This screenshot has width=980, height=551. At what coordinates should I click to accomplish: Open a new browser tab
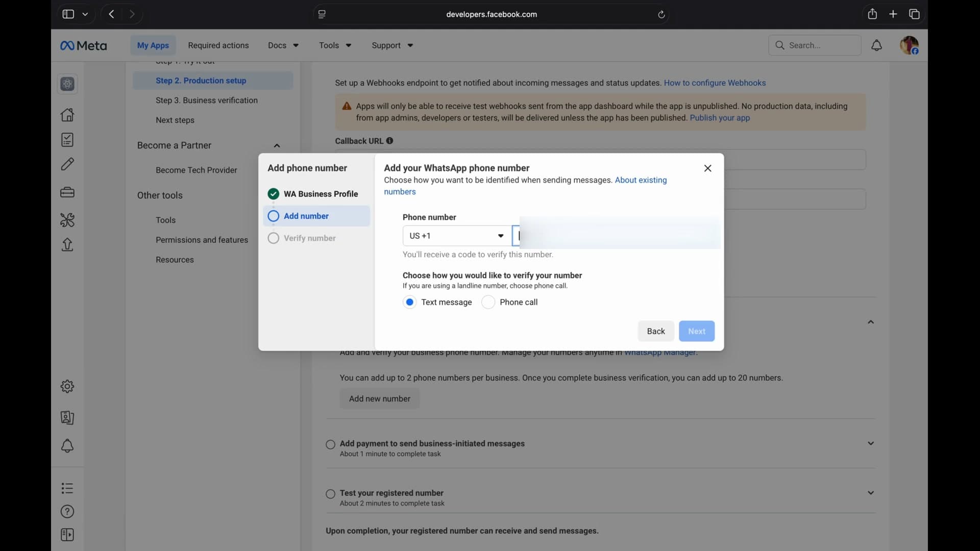(893, 14)
